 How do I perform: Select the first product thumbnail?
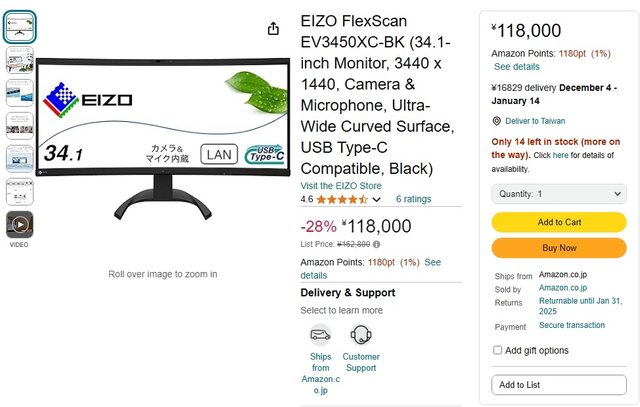(19, 28)
